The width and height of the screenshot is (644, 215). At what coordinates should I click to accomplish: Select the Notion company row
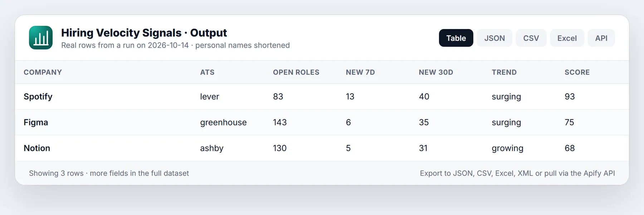coord(322,148)
